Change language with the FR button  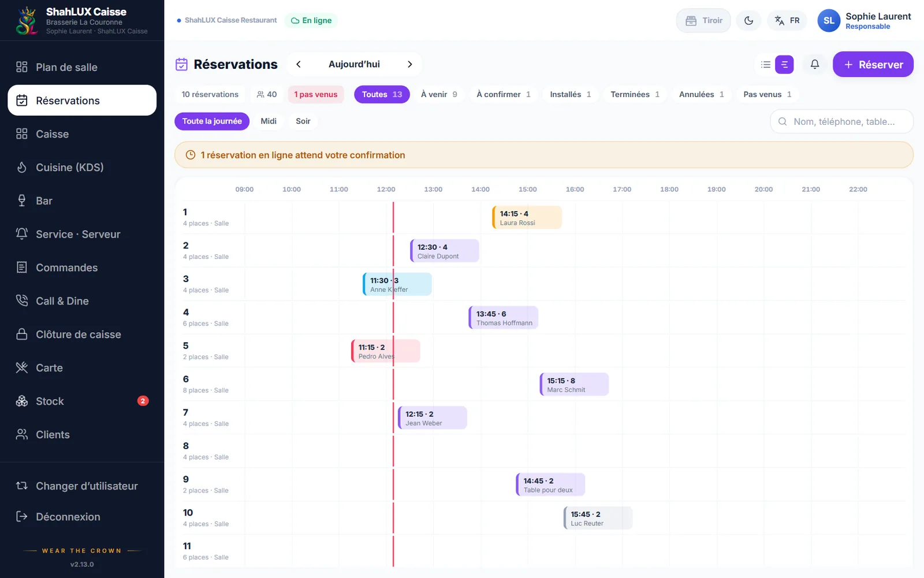point(787,21)
